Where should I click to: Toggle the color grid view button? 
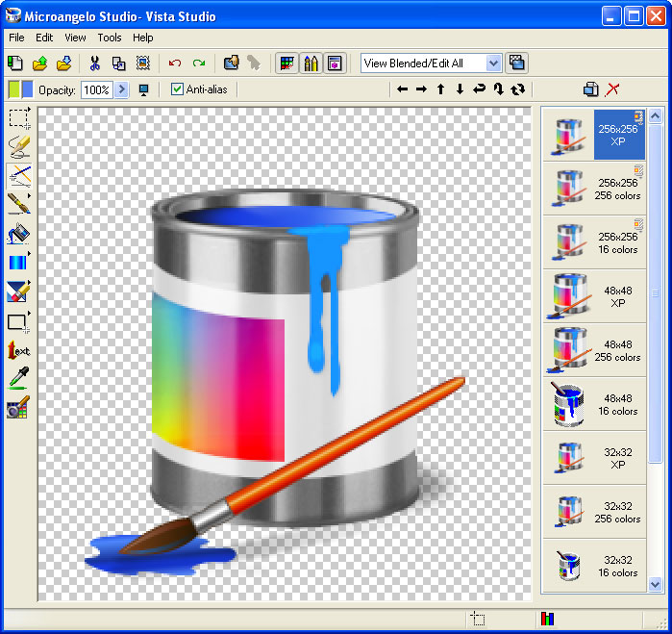286,63
